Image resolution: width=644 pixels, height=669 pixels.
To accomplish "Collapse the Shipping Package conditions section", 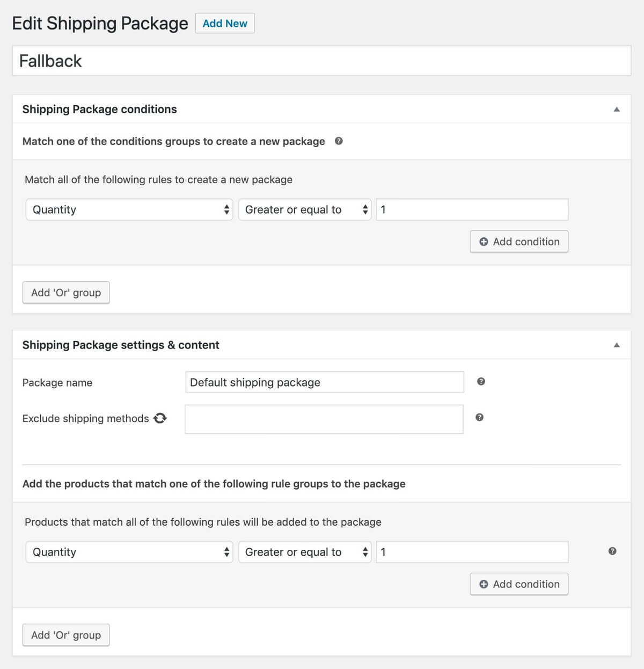I will tap(616, 108).
